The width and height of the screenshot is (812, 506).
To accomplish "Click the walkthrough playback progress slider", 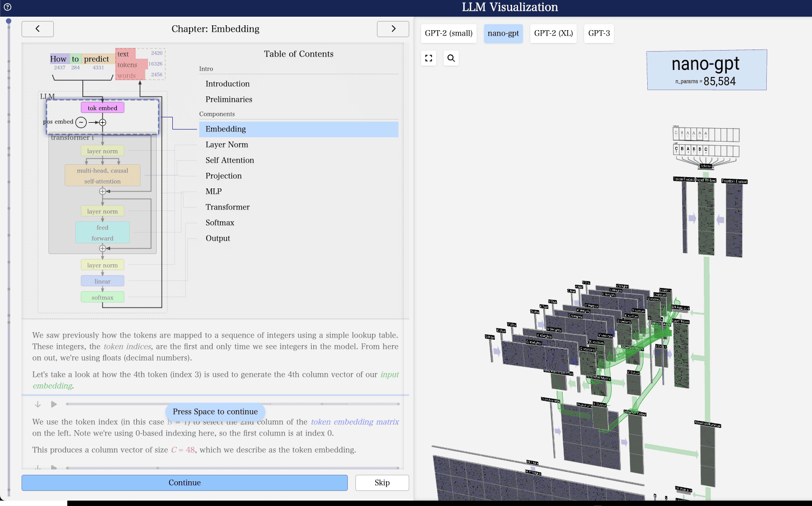I will [x=233, y=404].
